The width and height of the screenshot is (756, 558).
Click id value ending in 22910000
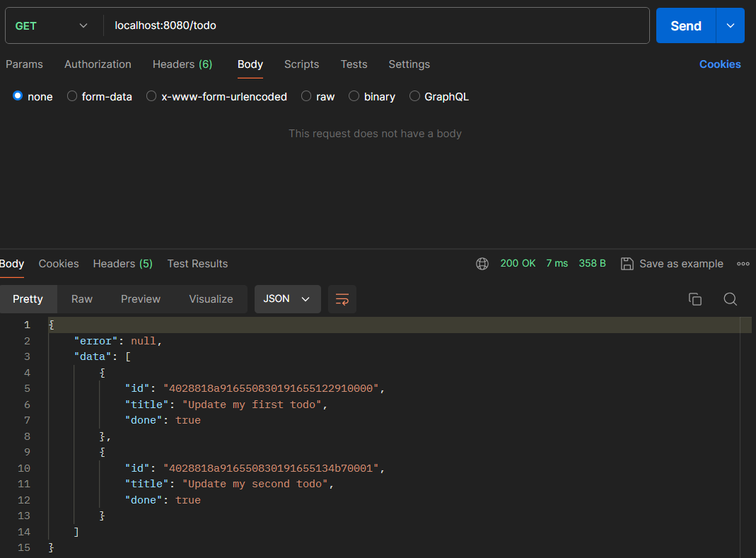pyautogui.click(x=271, y=388)
